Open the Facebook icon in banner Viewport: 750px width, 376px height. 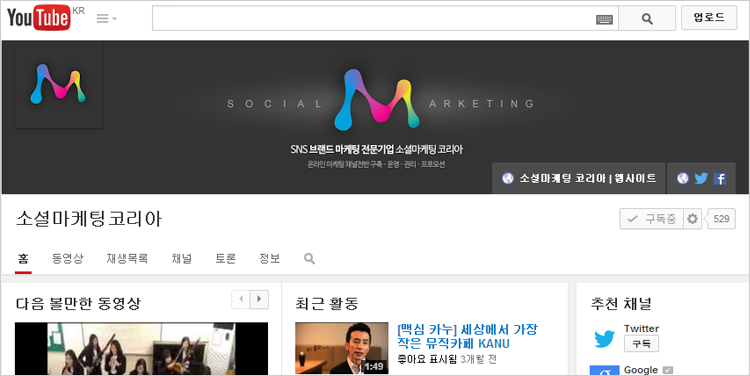click(719, 178)
